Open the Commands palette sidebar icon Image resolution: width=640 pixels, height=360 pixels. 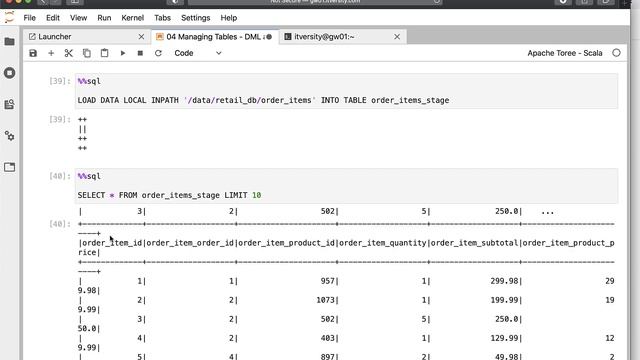coord(9,104)
